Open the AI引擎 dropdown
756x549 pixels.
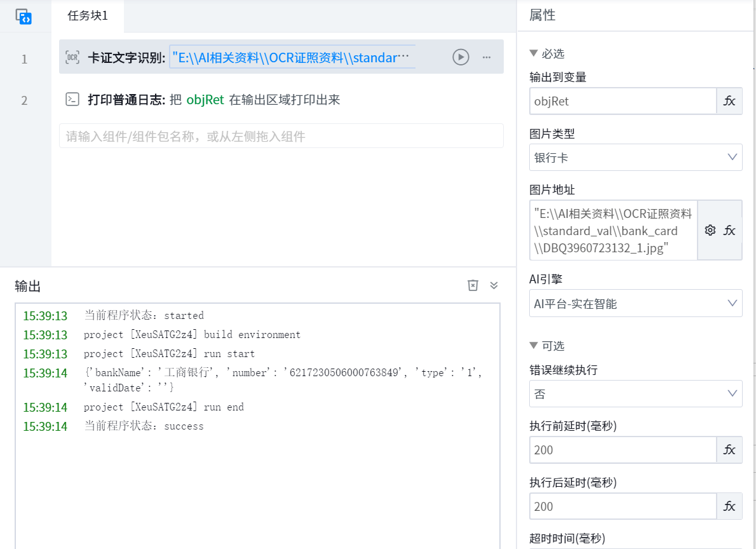[x=635, y=304]
